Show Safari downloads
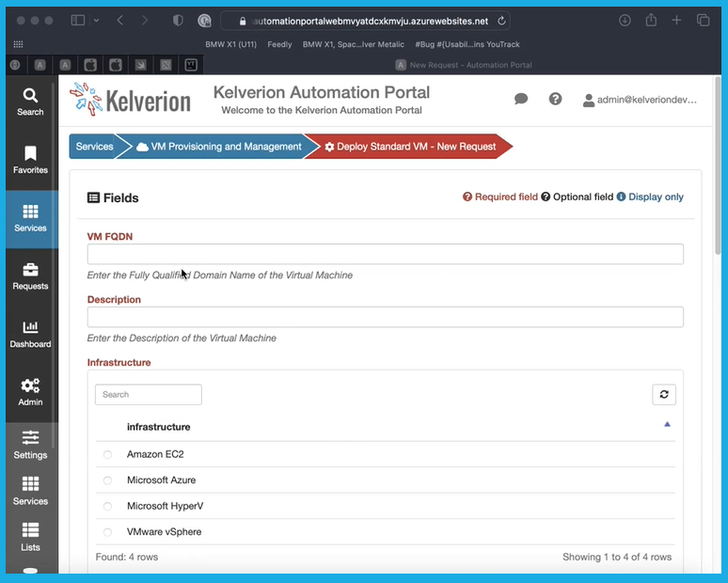This screenshot has height=583, width=728. [x=625, y=20]
